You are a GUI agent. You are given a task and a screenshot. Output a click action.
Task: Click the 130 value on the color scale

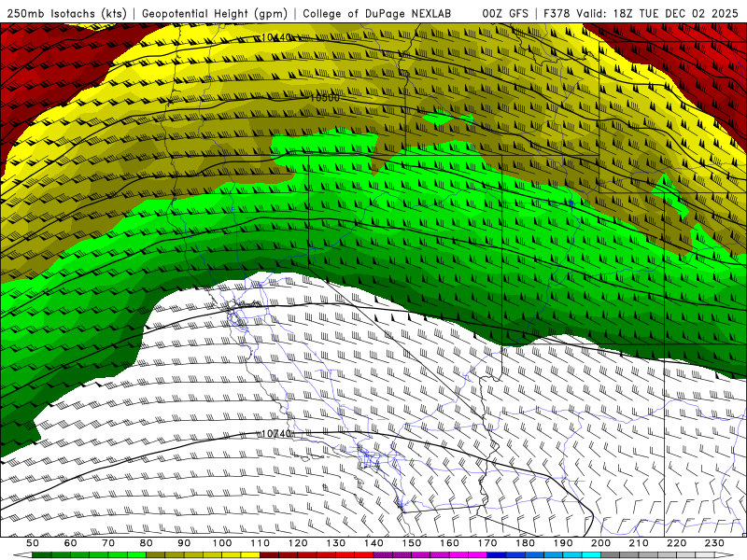coord(336,543)
